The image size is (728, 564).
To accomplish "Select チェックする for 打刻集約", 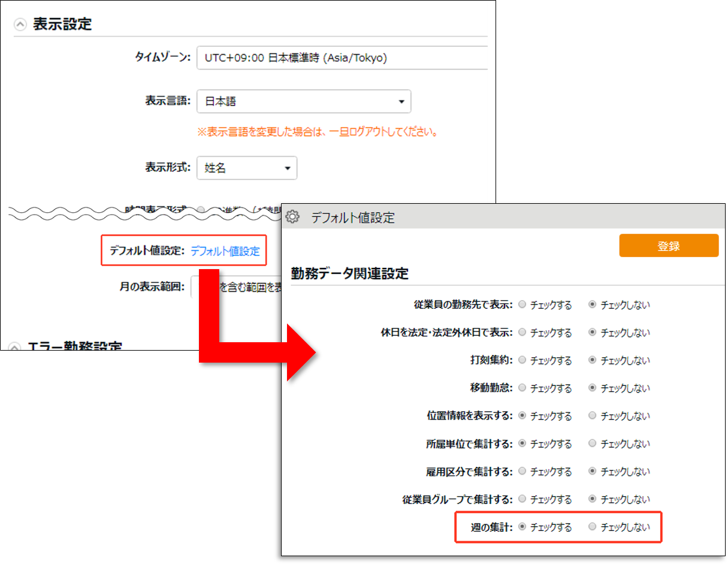I will [522, 360].
